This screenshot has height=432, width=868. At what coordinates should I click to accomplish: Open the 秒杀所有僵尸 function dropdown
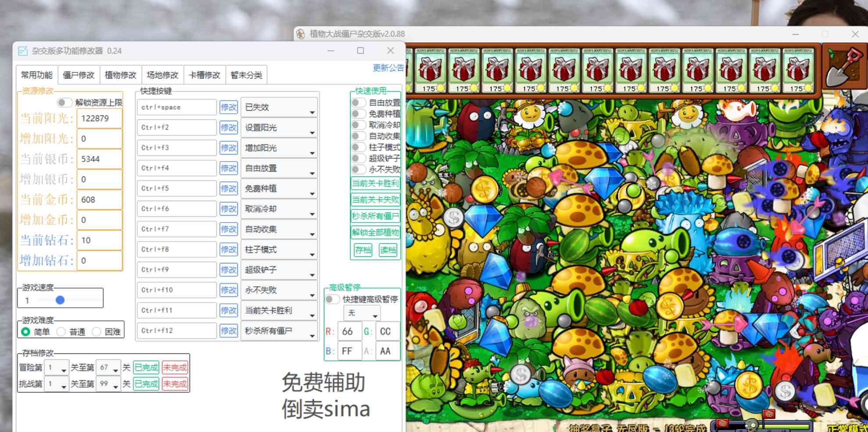279,331
